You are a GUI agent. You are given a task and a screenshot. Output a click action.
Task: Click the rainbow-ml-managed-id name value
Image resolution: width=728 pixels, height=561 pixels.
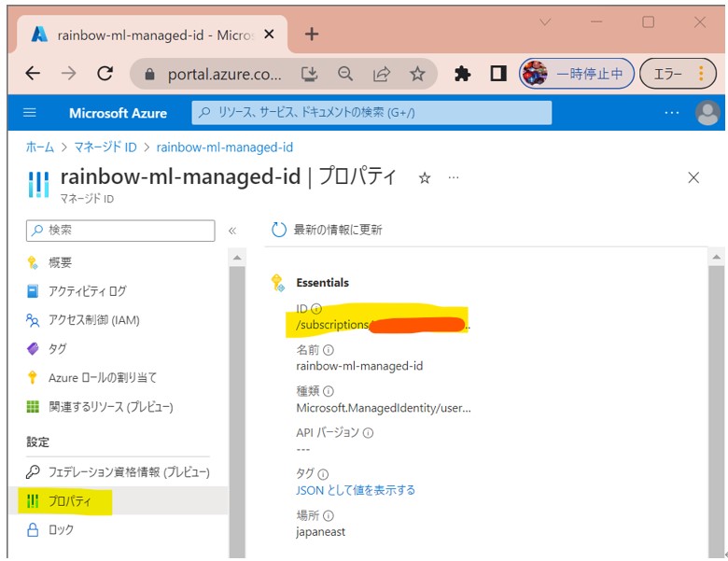click(359, 366)
